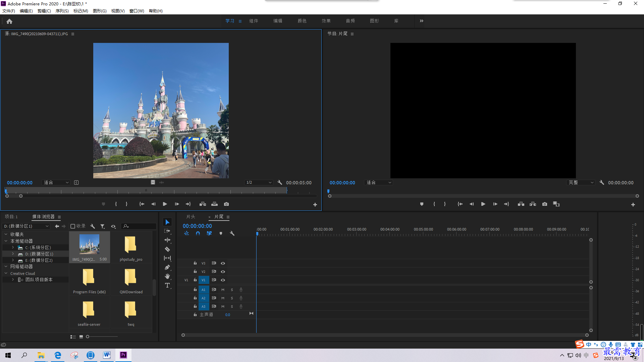Select the Slip tool
Image resolution: width=644 pixels, height=362 pixels.
click(167, 258)
